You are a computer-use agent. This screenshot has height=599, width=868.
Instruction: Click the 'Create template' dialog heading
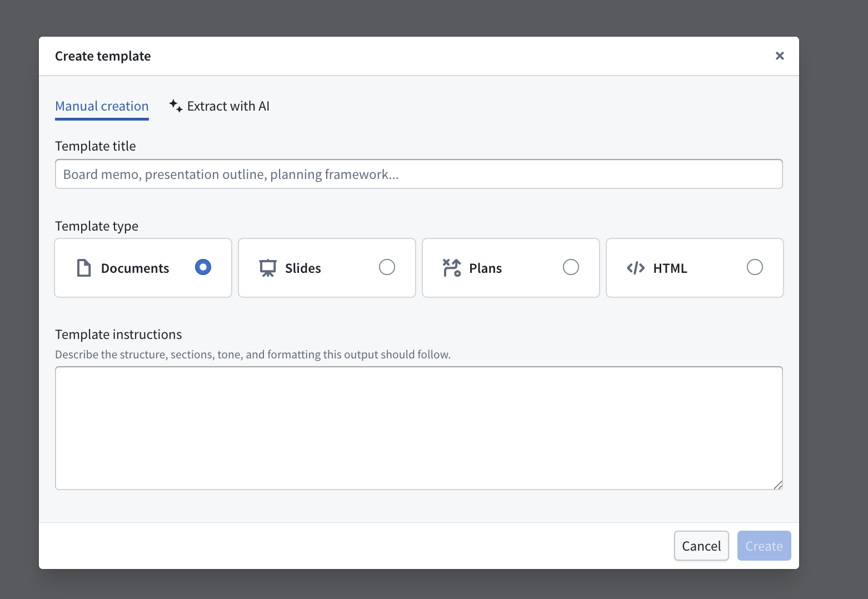coord(103,56)
